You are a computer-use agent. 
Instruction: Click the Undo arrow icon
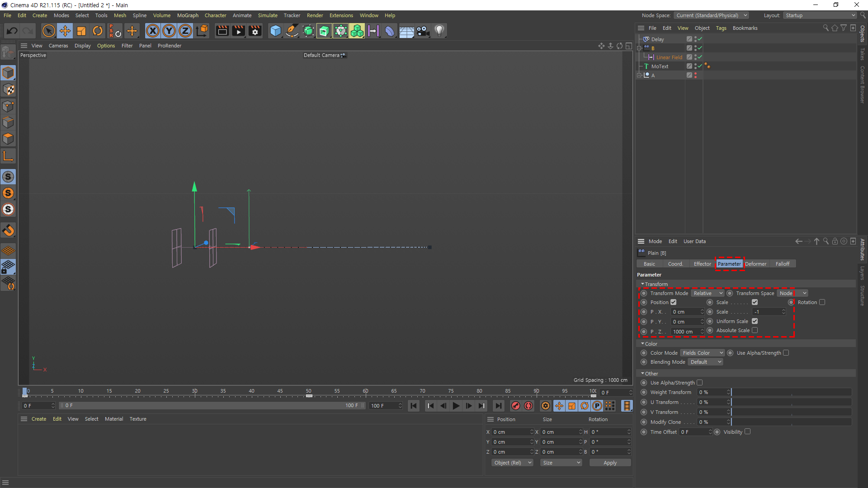click(x=12, y=31)
